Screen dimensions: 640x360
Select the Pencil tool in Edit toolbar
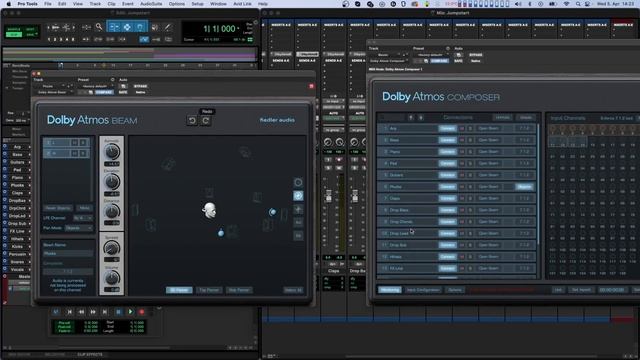(167, 27)
